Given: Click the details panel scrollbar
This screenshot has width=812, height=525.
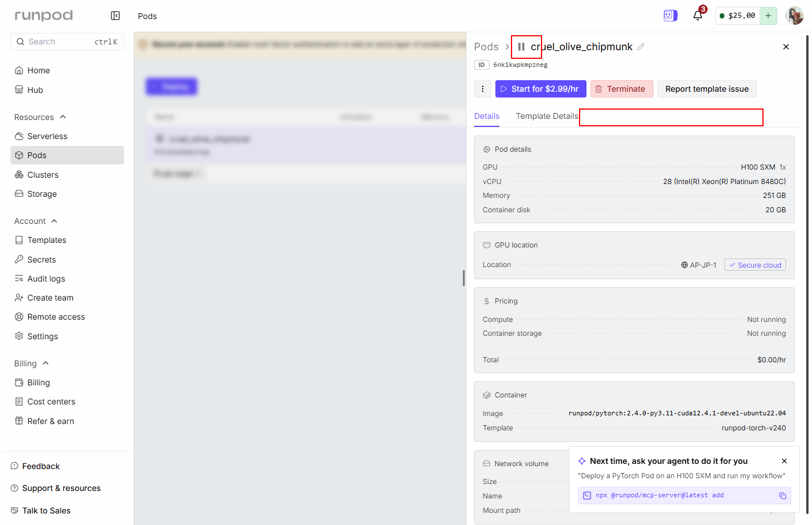Looking at the screenshot, I should 807,274.
